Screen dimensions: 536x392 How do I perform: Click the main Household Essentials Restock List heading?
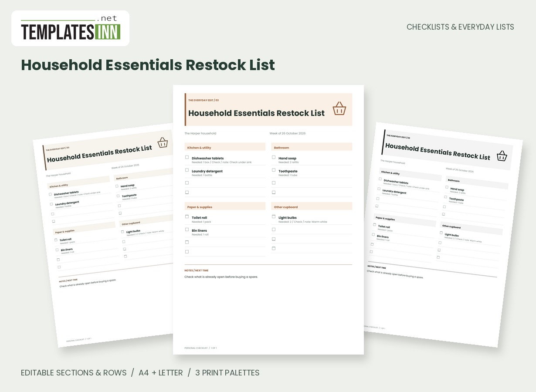(148, 65)
